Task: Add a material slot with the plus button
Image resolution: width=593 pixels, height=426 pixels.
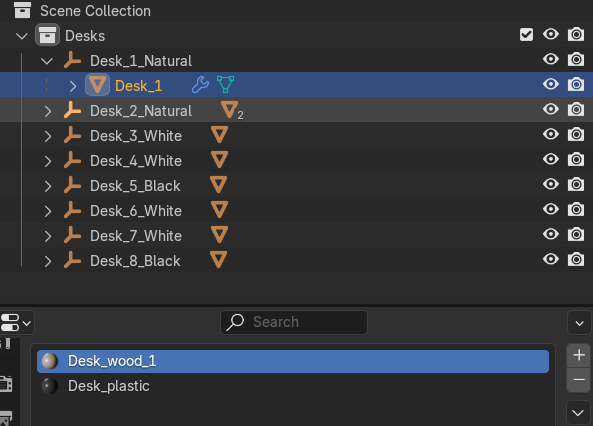Action: pos(579,355)
